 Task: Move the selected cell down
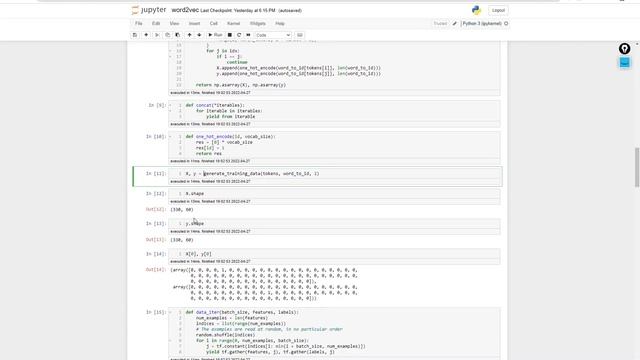[199, 35]
